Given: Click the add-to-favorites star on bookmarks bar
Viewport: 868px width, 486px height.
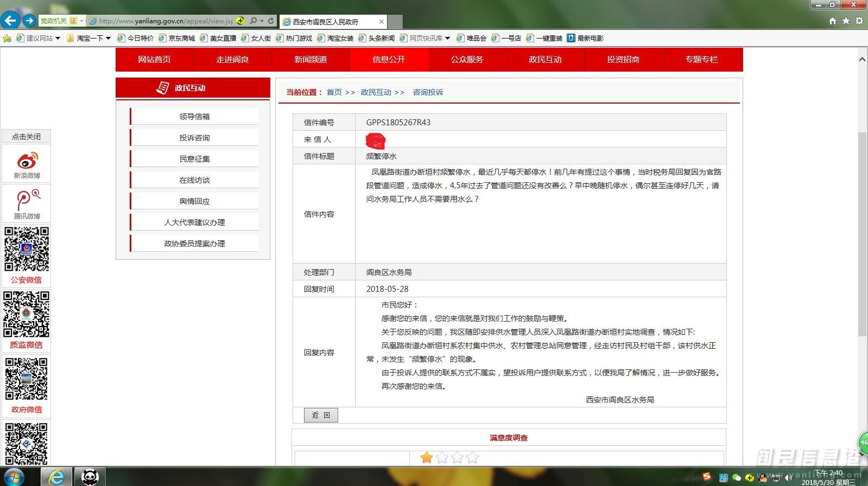Looking at the screenshot, I should [7, 38].
